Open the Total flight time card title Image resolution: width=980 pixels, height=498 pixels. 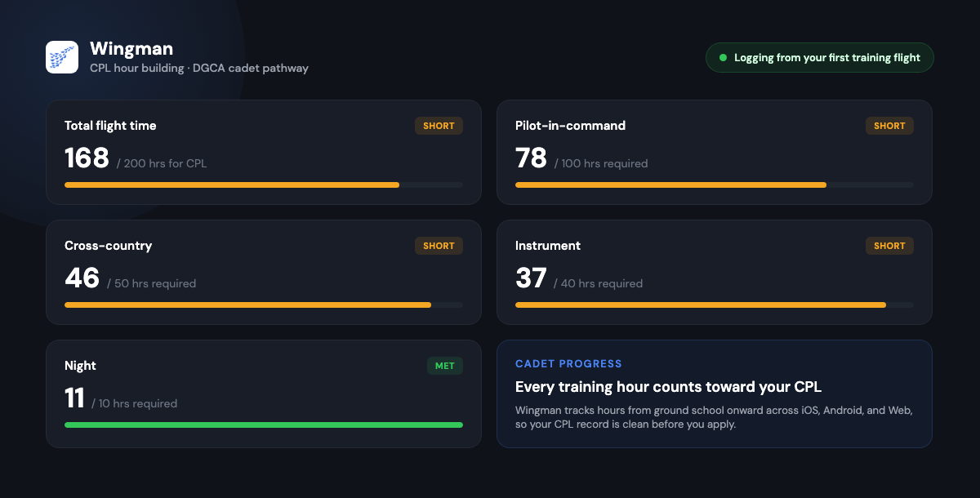[x=110, y=126]
